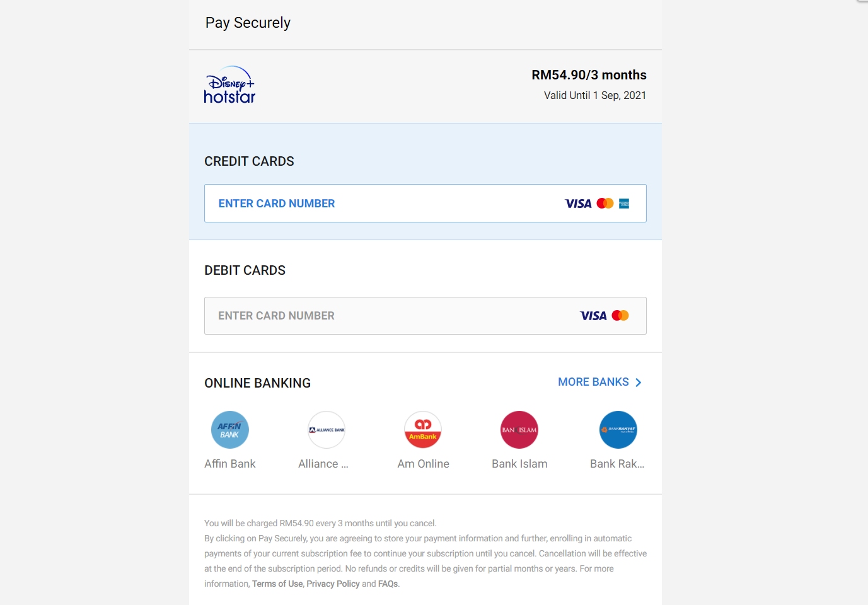Choose the Alliance Bank logo
This screenshot has height=605, width=868.
(327, 430)
